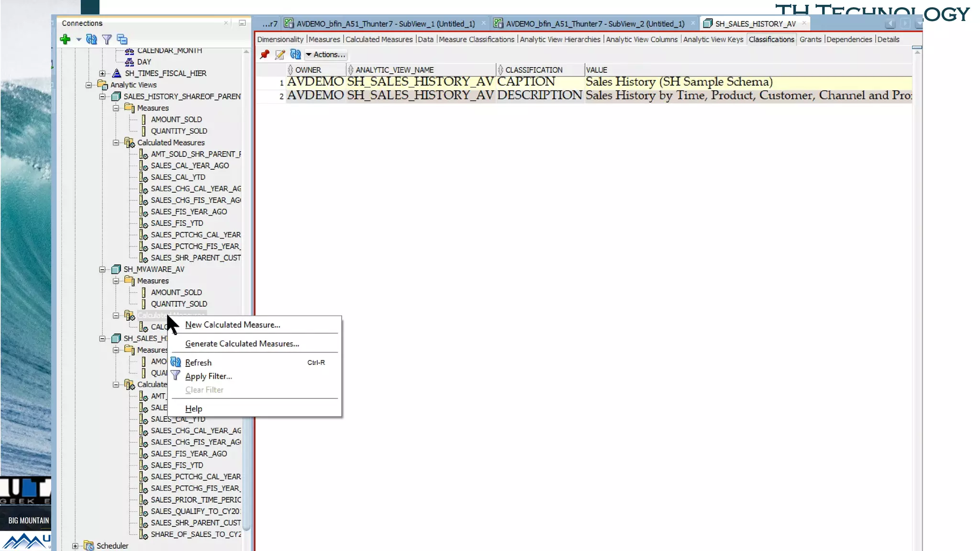Click the Freeze View pin icon
980x551 pixels.
(x=265, y=55)
